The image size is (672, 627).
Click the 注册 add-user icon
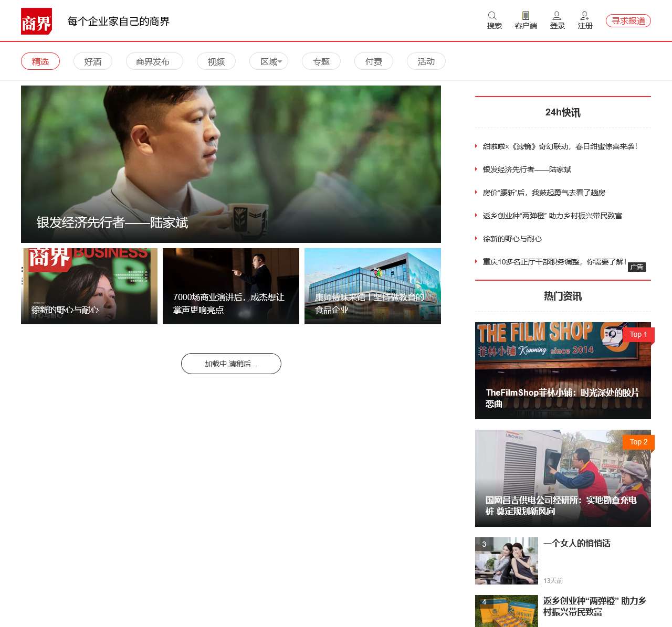point(584,16)
